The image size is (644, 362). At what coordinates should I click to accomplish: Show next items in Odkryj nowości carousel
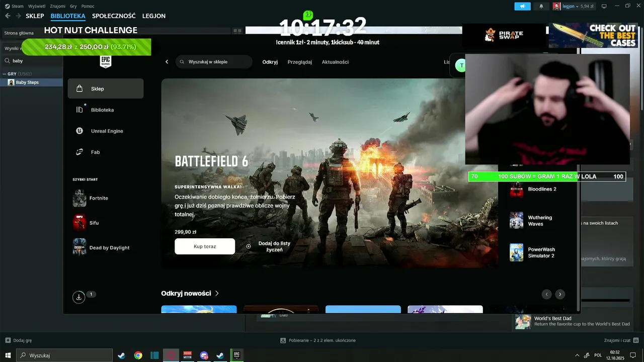559,294
